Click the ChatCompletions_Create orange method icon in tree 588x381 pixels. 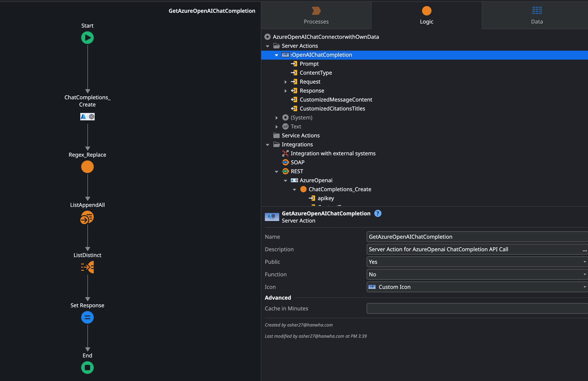point(303,189)
